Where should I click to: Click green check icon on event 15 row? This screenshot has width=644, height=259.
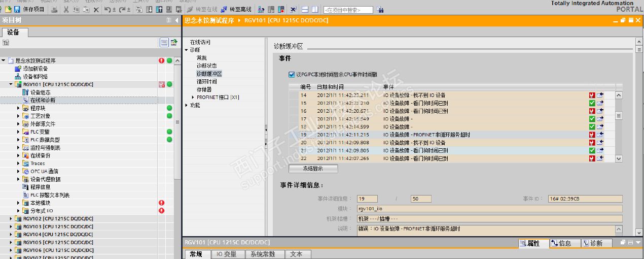click(x=592, y=103)
